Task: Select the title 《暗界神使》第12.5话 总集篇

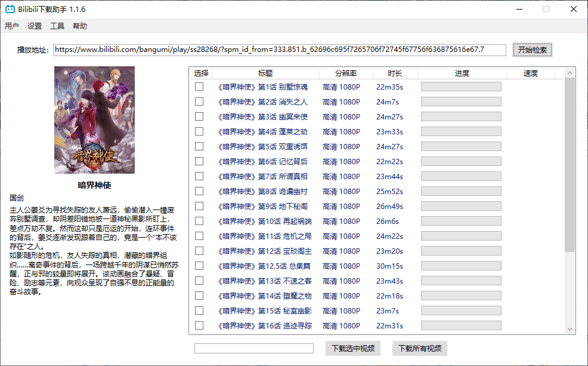Action: point(264,266)
